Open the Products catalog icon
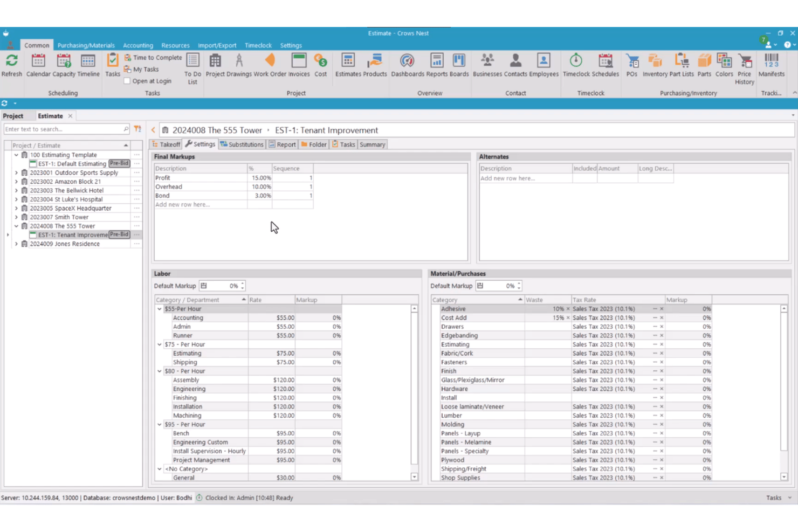The width and height of the screenshot is (798, 532). pos(375,65)
